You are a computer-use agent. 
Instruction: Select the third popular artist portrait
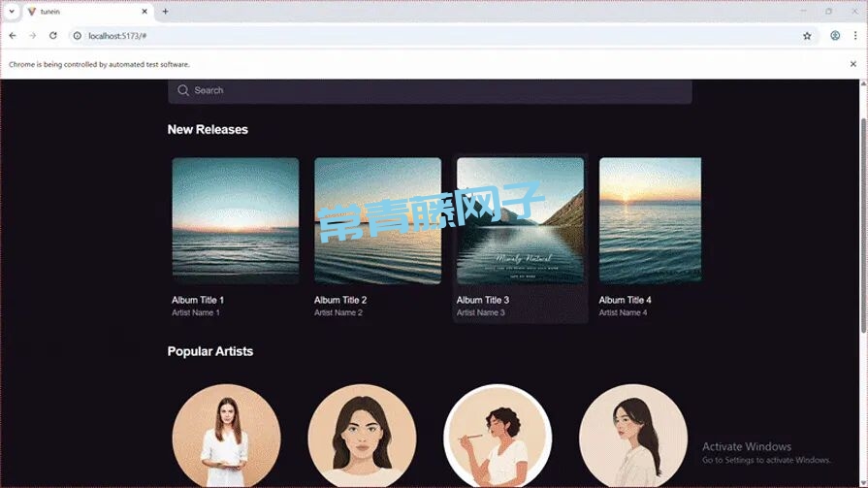(x=498, y=437)
